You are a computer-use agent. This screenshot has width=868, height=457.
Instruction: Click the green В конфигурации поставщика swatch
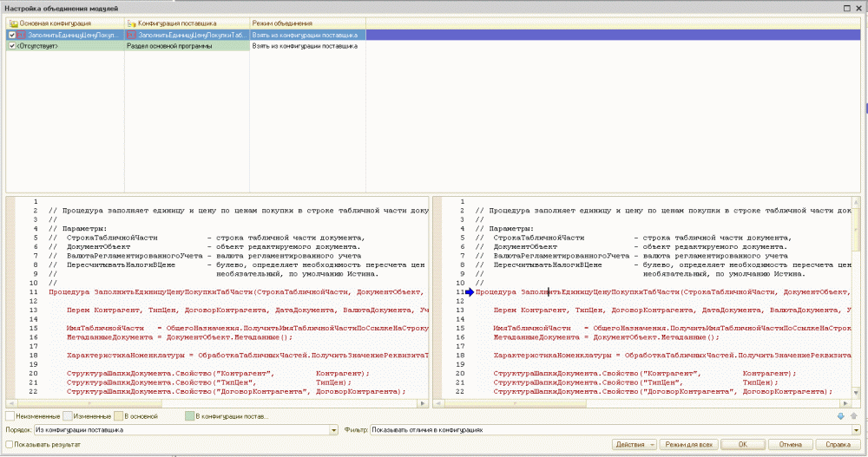tap(188, 417)
